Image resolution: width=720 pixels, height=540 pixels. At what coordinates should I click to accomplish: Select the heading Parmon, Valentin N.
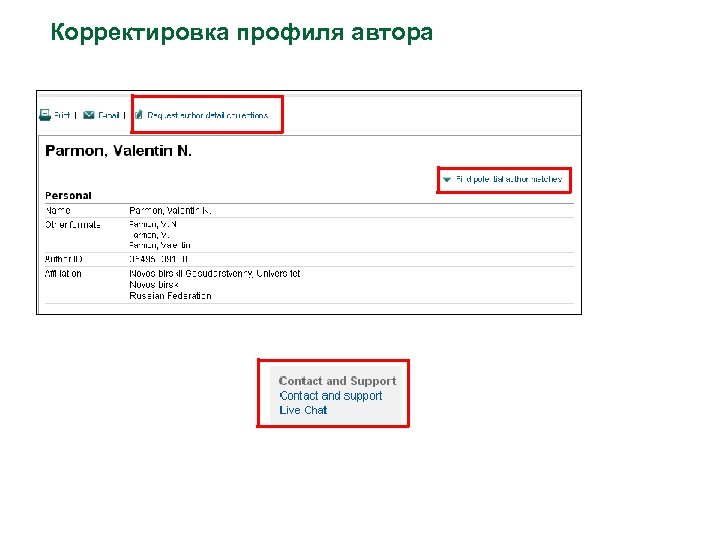pos(118,151)
